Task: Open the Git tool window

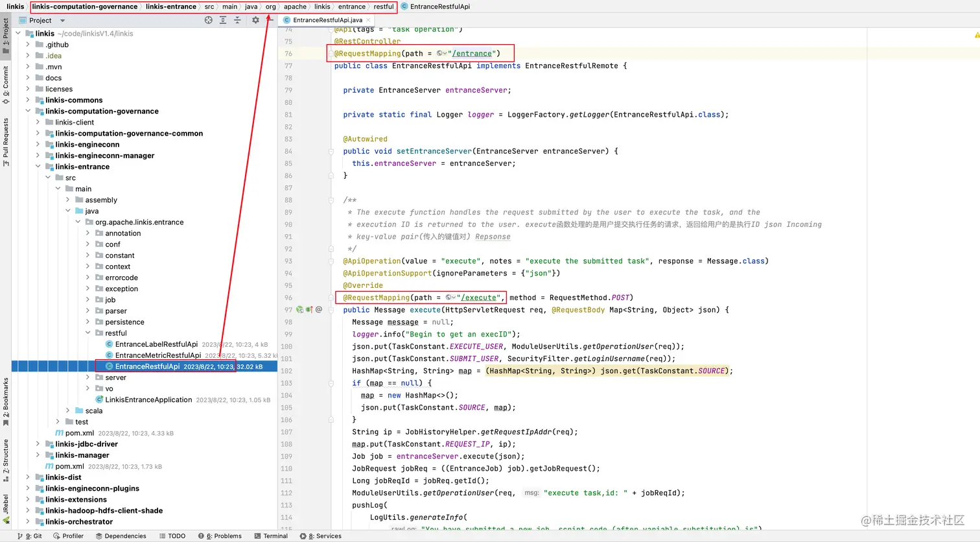Action: click(x=30, y=536)
